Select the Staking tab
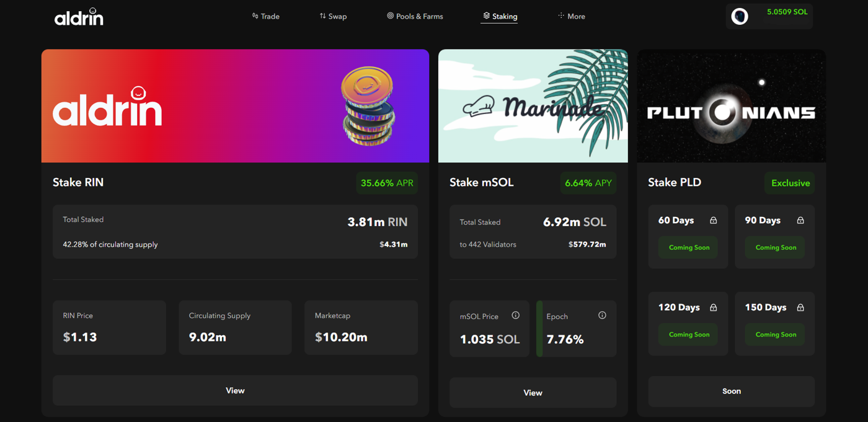The width and height of the screenshot is (868, 422). pyautogui.click(x=500, y=16)
